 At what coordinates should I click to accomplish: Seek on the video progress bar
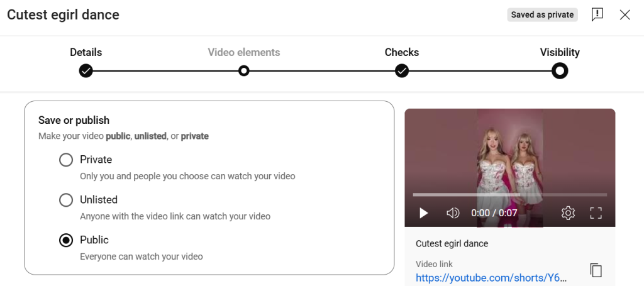(x=509, y=194)
